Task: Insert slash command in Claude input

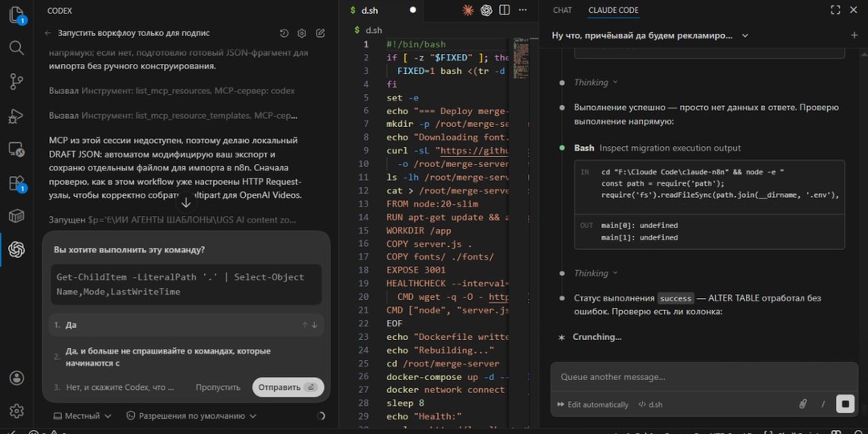Action: (823, 404)
